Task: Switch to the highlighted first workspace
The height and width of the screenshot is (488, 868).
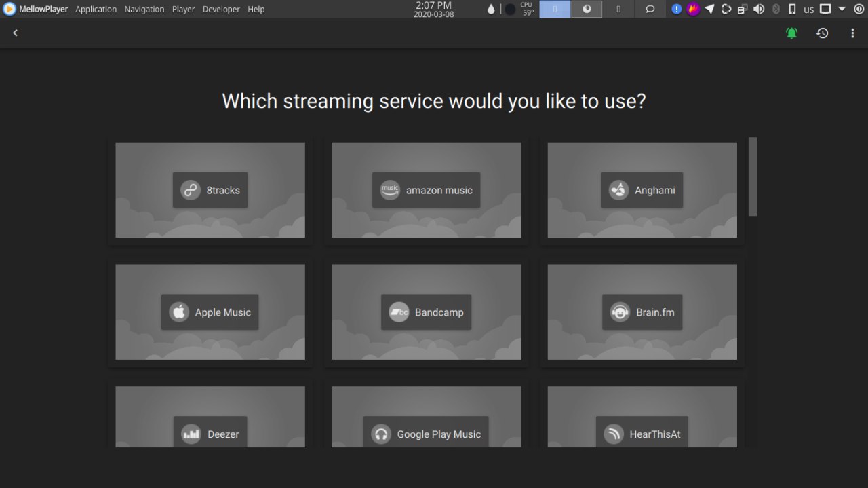Action: tap(555, 9)
